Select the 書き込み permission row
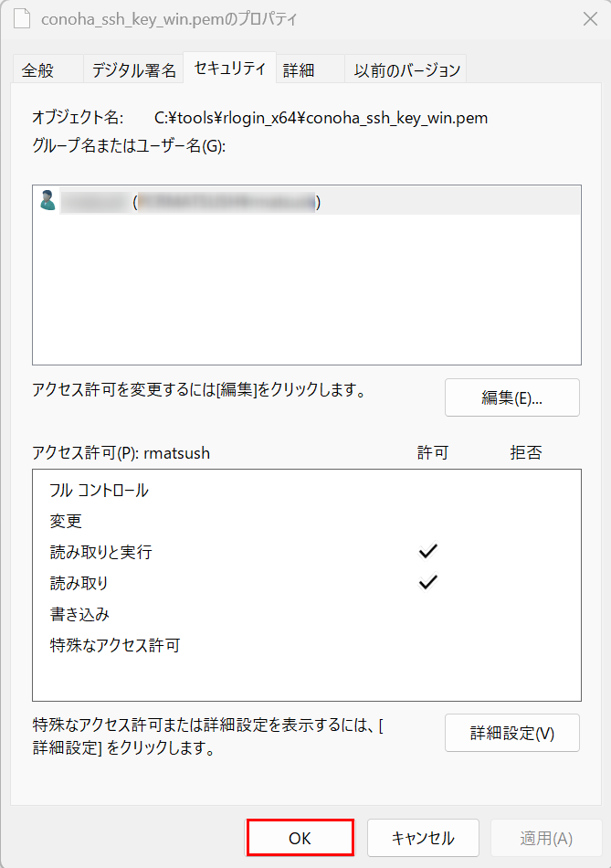611x868 pixels. (x=307, y=614)
